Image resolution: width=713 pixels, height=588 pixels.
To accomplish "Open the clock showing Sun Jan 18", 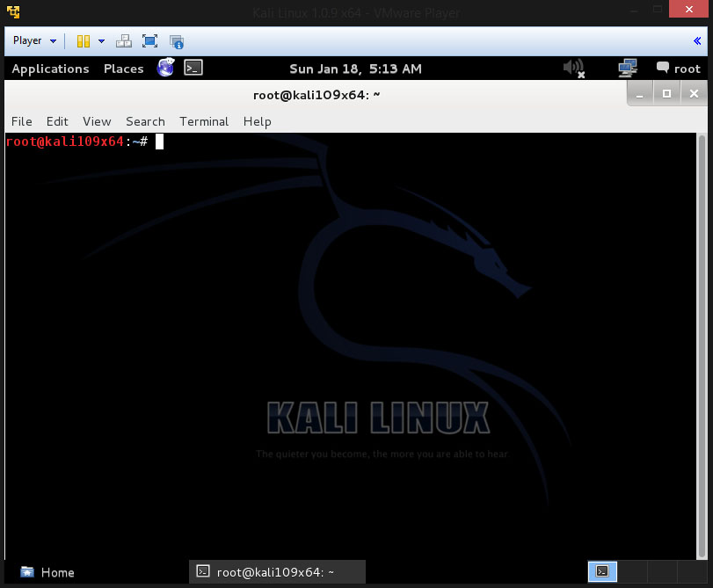I will point(355,69).
